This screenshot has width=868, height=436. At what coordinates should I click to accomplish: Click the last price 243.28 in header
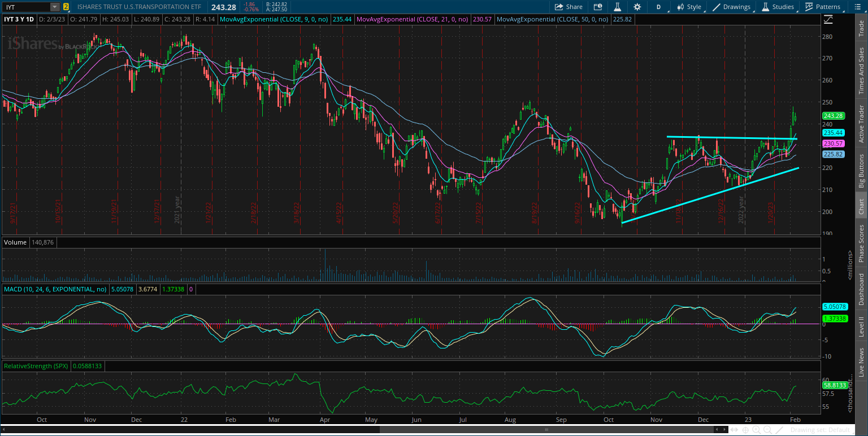click(224, 7)
